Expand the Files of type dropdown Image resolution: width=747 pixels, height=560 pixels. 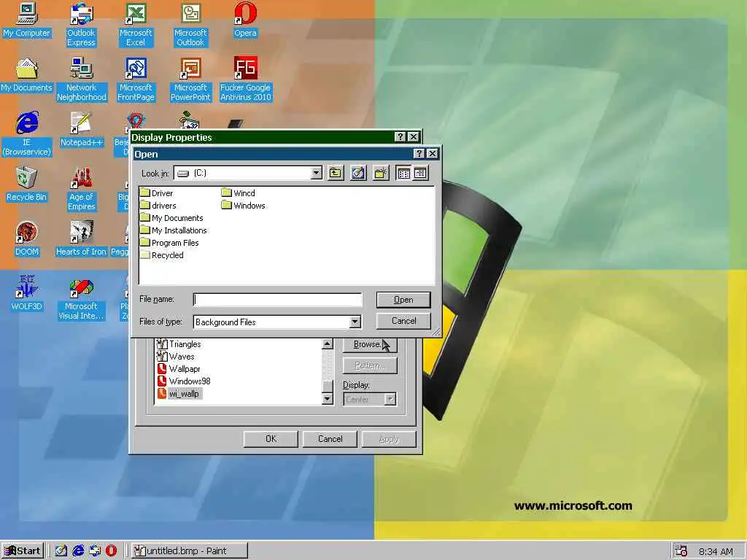(355, 322)
